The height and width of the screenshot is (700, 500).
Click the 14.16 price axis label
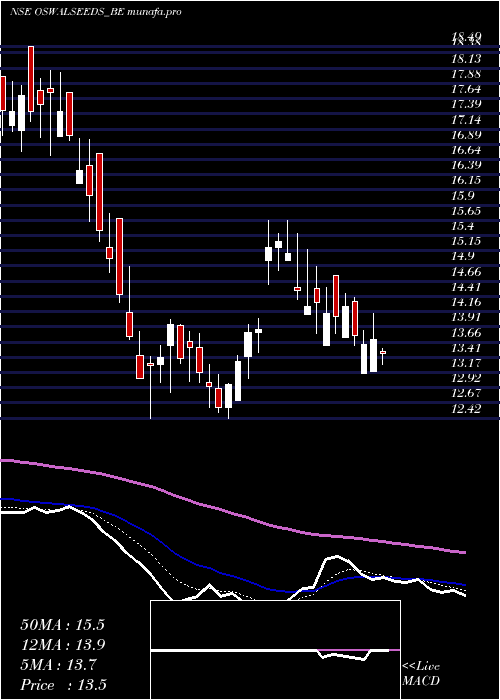466,302
